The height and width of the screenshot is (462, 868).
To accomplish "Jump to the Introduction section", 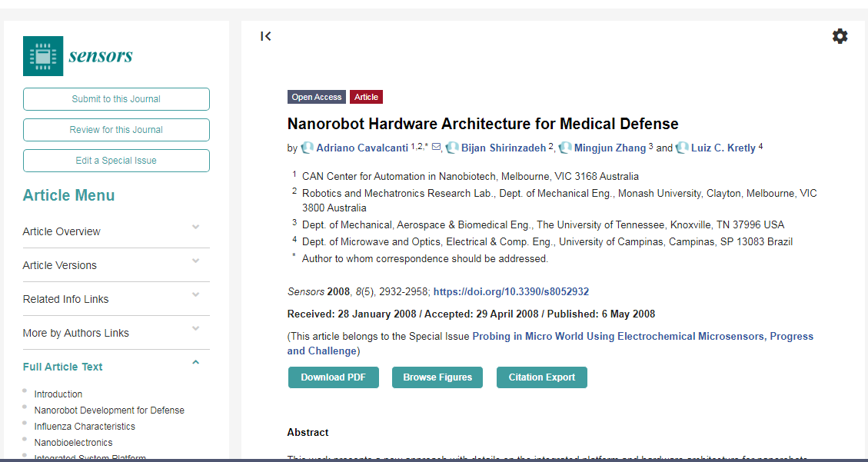I will (58, 394).
